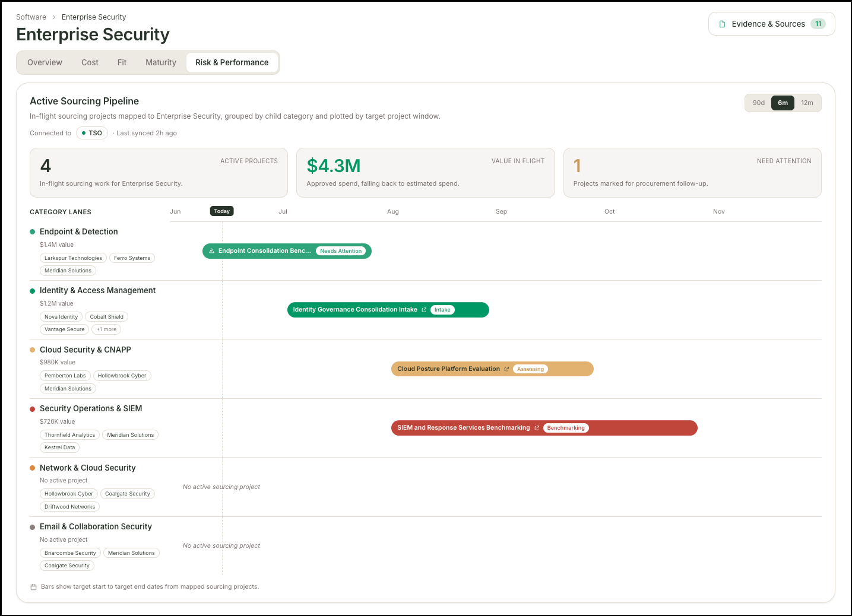Switch to the Cost tab
Screen dimensions: 852x616
pos(90,62)
